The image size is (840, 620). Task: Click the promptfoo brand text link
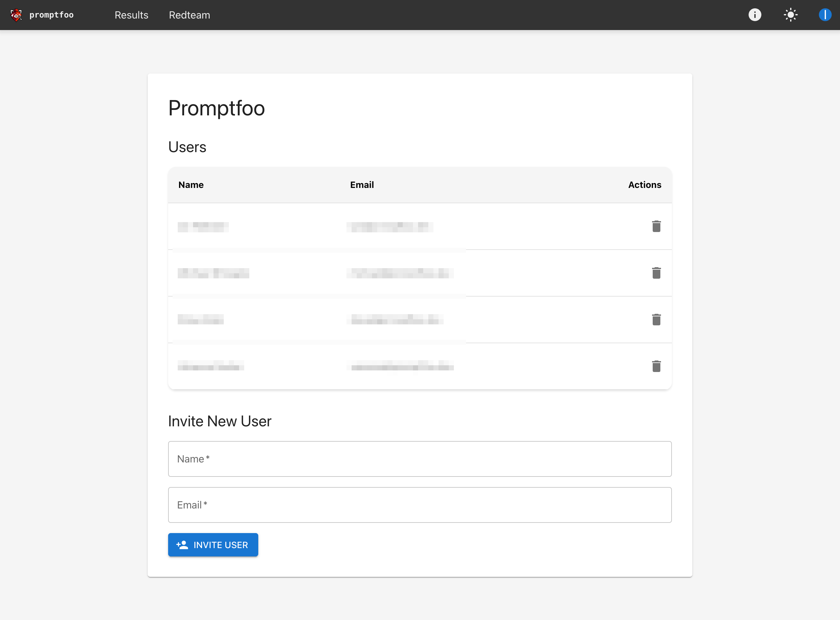click(x=51, y=15)
